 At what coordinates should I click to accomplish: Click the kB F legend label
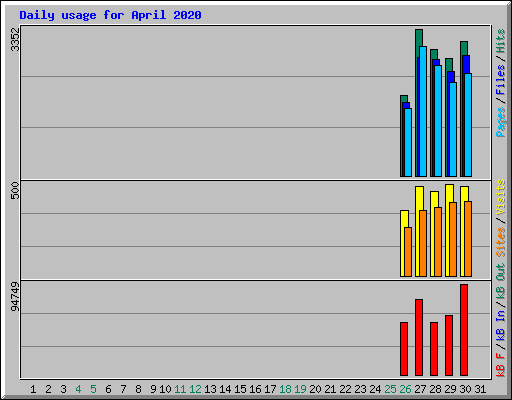pos(500,365)
